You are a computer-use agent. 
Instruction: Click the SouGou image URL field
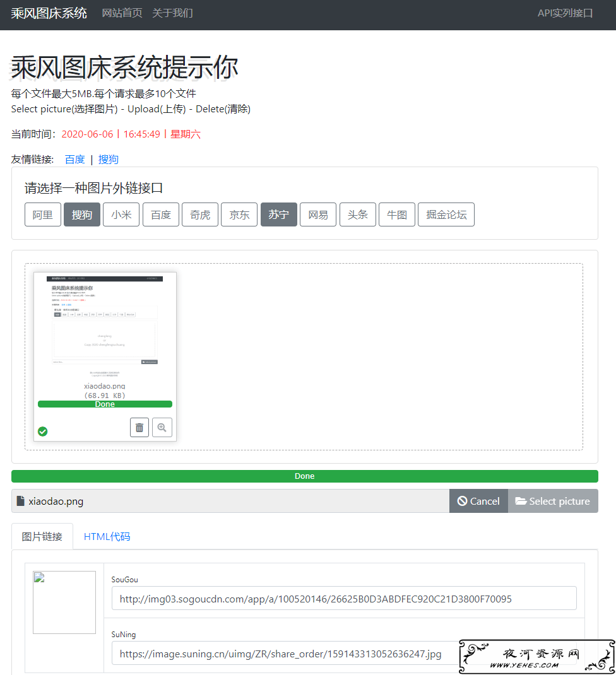point(344,599)
